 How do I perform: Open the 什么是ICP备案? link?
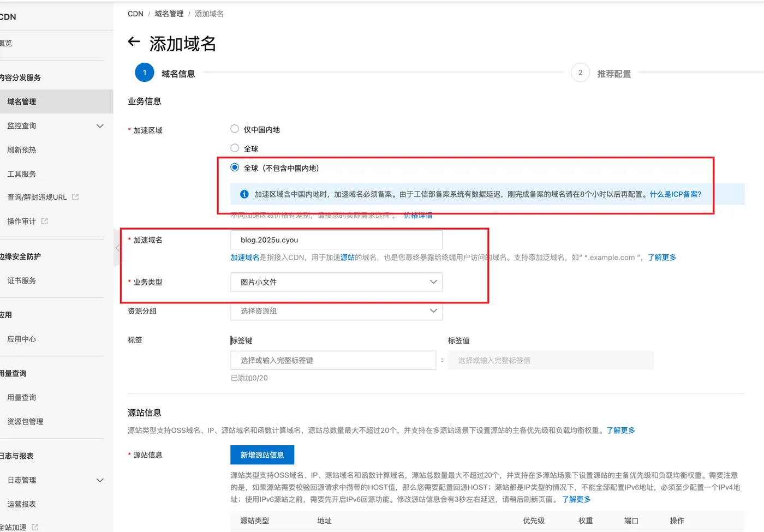coord(675,194)
